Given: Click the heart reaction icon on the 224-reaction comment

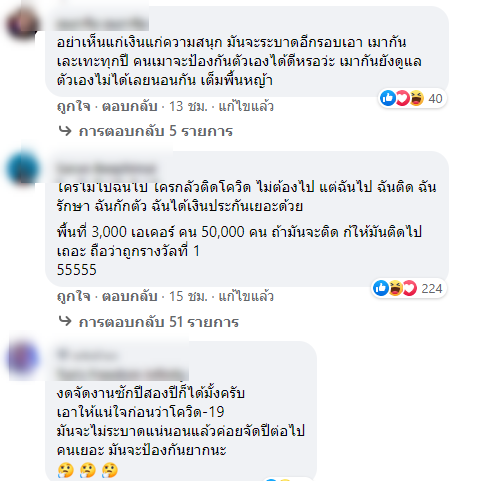Looking at the screenshot, I should coord(410,288).
